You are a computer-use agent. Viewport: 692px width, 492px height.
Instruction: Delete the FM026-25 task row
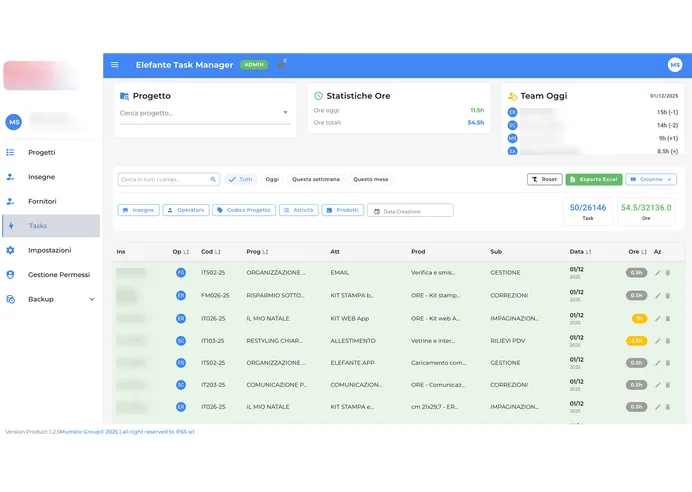pyautogui.click(x=668, y=295)
